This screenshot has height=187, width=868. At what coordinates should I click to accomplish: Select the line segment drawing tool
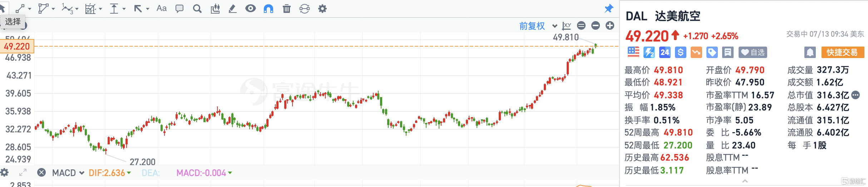pos(20,9)
